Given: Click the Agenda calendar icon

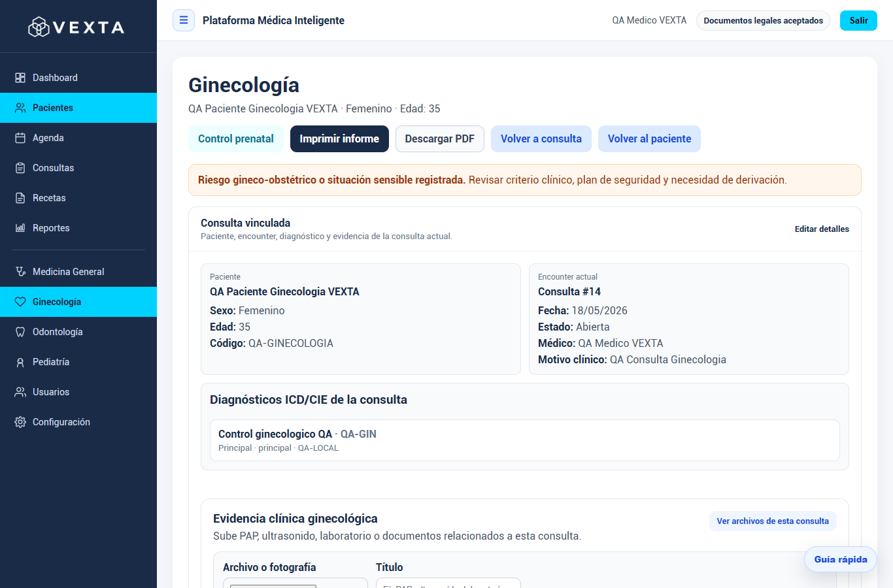Looking at the screenshot, I should click(x=20, y=138).
